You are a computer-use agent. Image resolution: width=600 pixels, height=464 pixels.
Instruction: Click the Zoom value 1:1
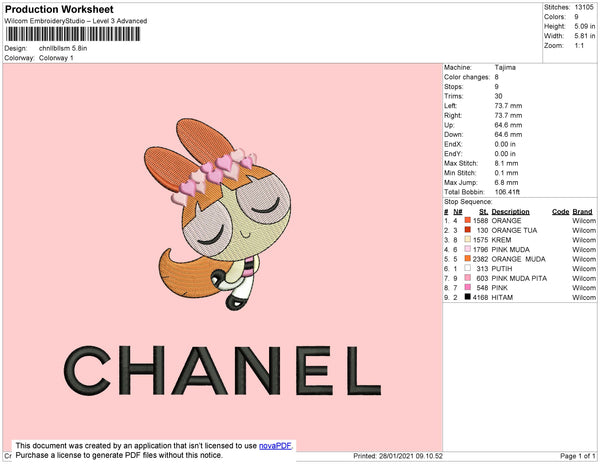579,46
